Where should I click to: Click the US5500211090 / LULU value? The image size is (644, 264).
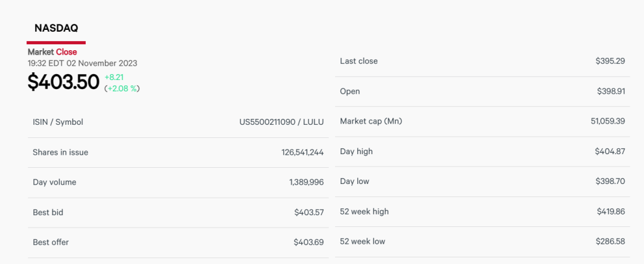point(281,122)
